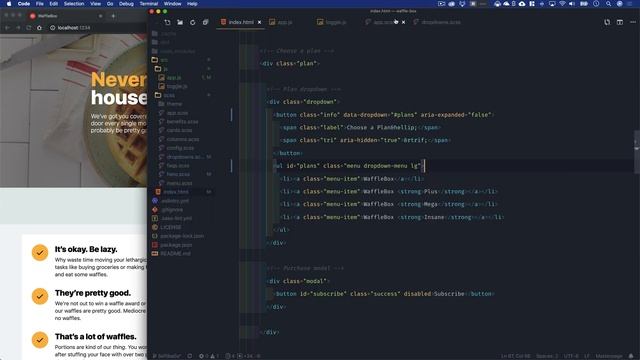640x360 pixels.
Task: Open the File menu
Action: 40,4
